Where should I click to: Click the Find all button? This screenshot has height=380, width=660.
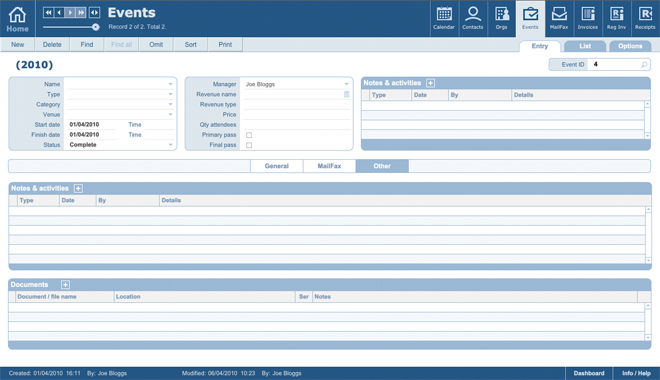121,45
